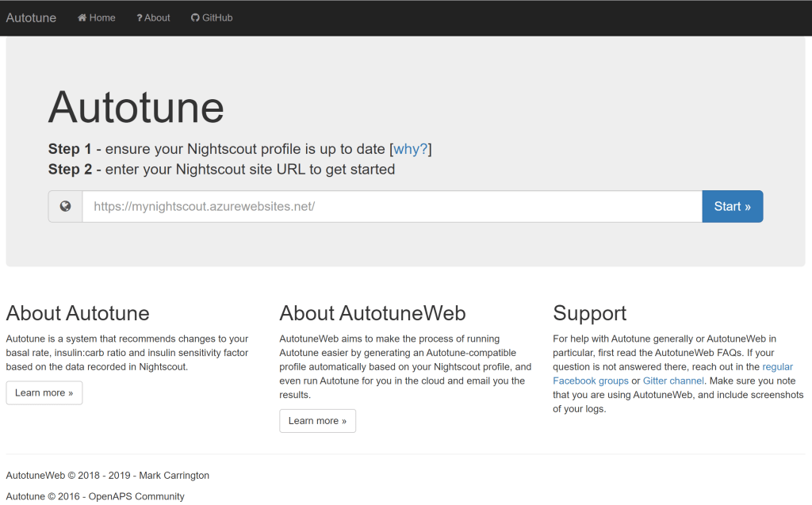Click the Support section heading

[x=589, y=313]
